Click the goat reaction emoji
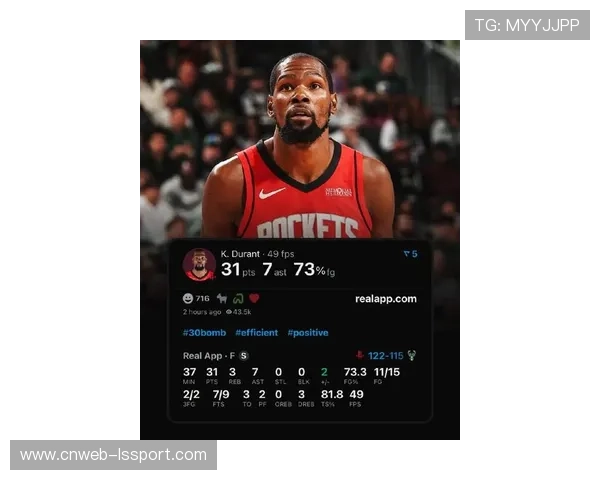The width and height of the screenshot is (600, 480). point(221,298)
